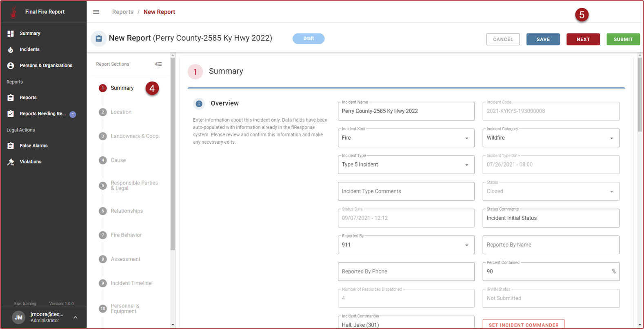Click the Final Fire Report flame logo
Viewport: 644px width, 329px height.
(13, 12)
